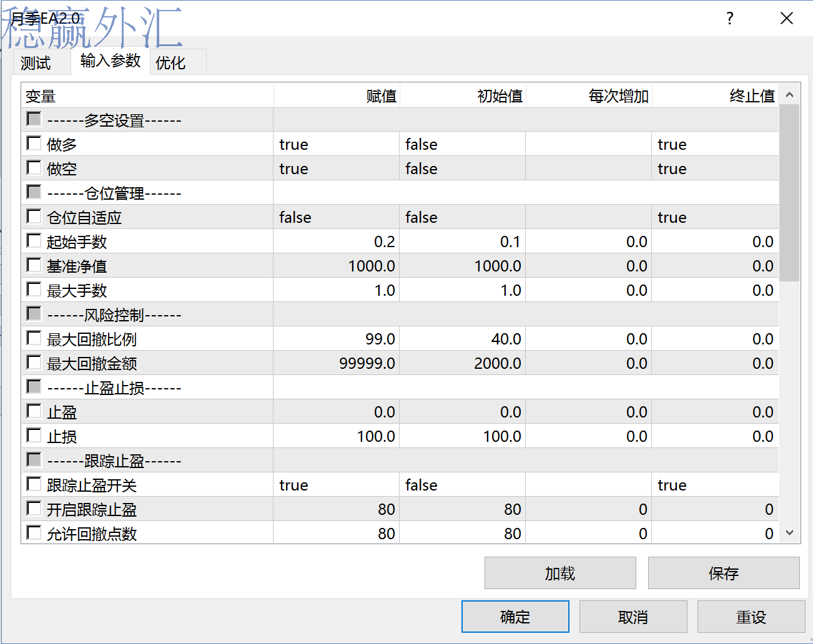The width and height of the screenshot is (813, 644).
Task: Select 做多 assigned value true
Action: 336,144
